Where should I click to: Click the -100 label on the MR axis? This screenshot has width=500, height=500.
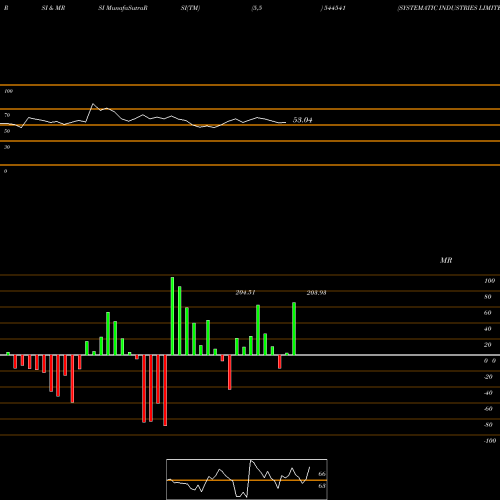pos(490,441)
